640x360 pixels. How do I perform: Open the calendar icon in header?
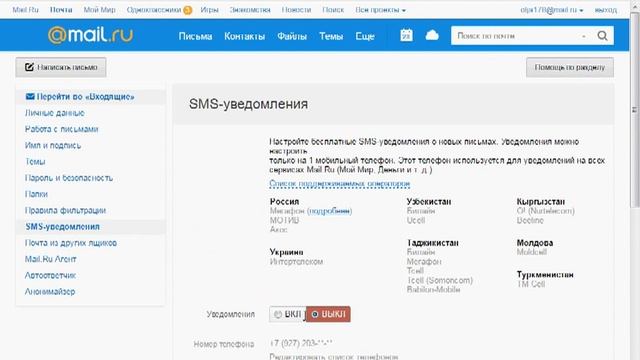tap(406, 36)
